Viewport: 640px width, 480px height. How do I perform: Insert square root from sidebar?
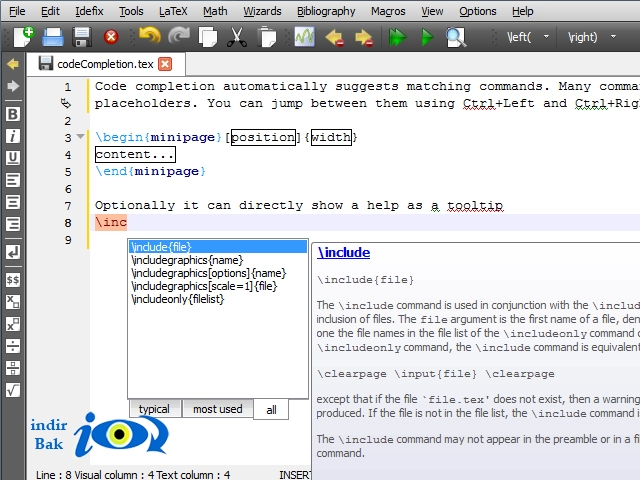point(13,390)
